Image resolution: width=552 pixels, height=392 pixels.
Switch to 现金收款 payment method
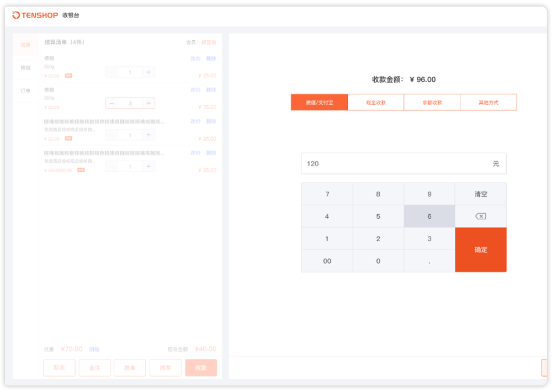point(376,103)
